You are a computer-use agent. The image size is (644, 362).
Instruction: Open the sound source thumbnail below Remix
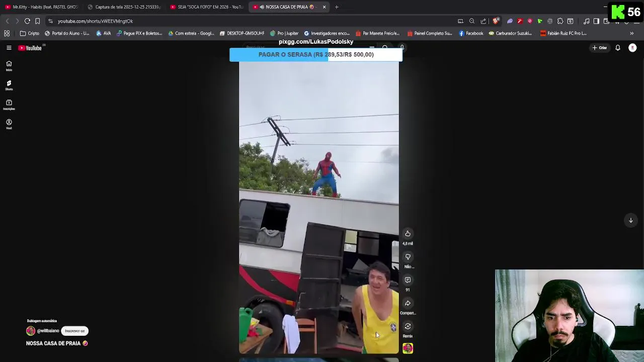click(408, 348)
